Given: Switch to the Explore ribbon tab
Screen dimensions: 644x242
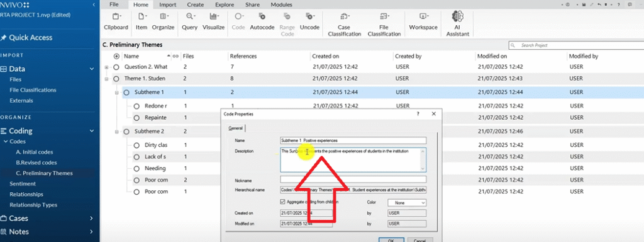Looking at the screenshot, I should 225,5.
